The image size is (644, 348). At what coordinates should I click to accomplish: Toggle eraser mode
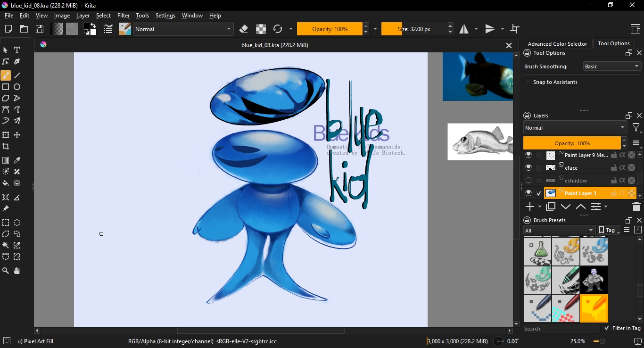pyautogui.click(x=244, y=29)
